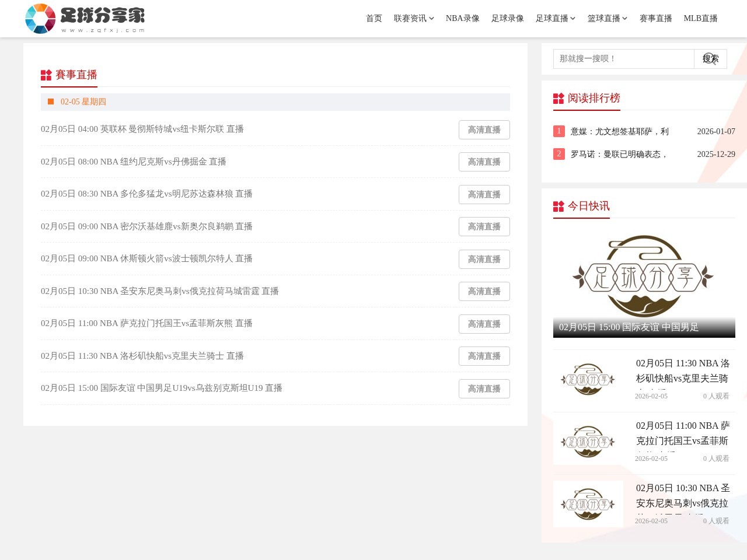
Task: Open the large 今日快讯 banner for 国际友谊 中国男足
Action: point(644,284)
